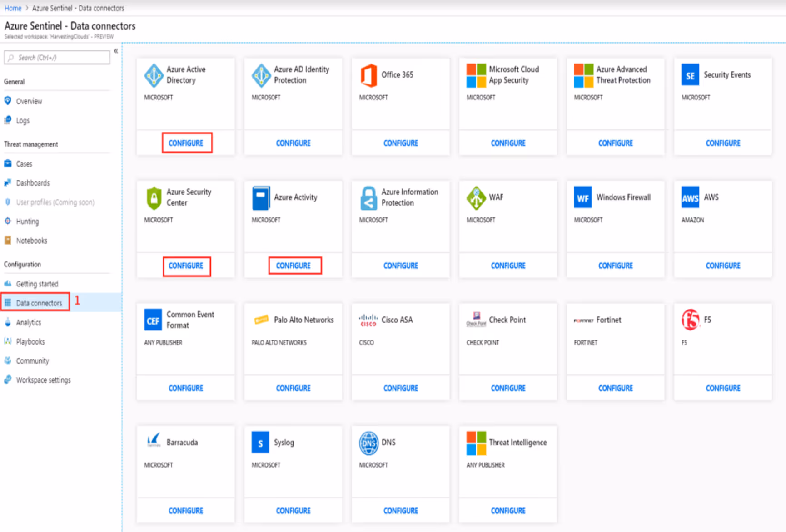The height and width of the screenshot is (532, 786).
Task: Configure the Azure Activity connector
Action: (x=294, y=266)
